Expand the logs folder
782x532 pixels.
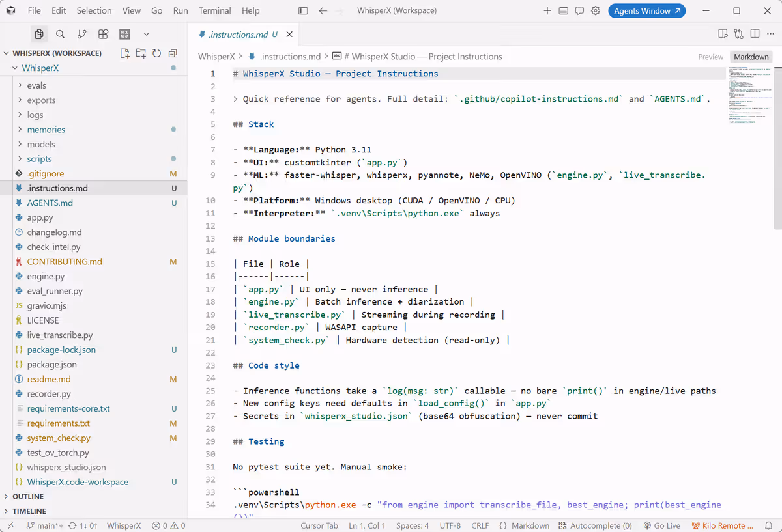tap(93, 115)
